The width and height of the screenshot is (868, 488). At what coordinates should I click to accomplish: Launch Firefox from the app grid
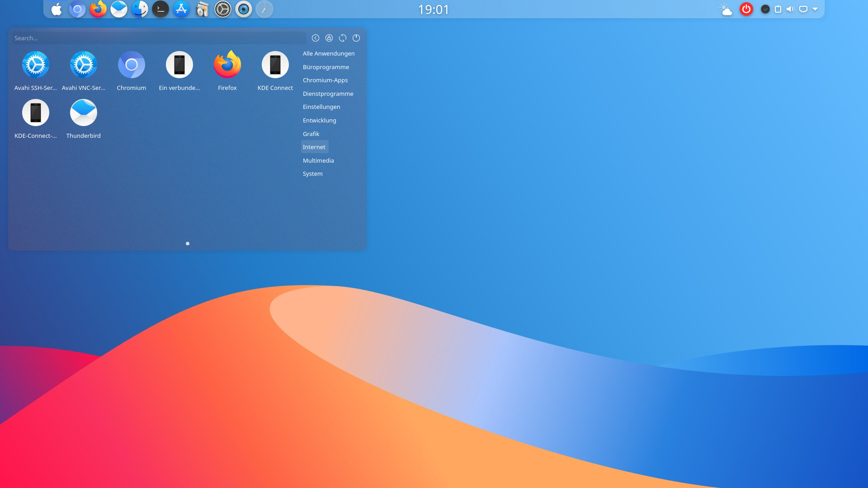click(x=227, y=71)
